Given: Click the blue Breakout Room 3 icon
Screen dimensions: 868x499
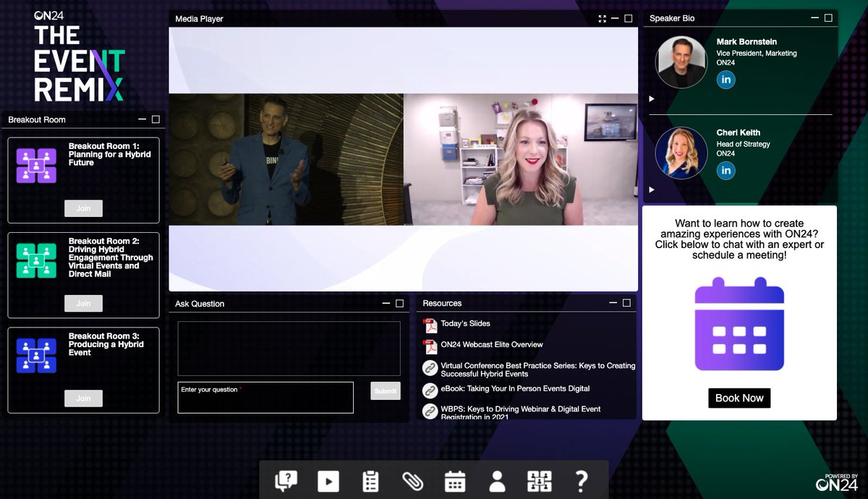Looking at the screenshot, I should pos(36,355).
